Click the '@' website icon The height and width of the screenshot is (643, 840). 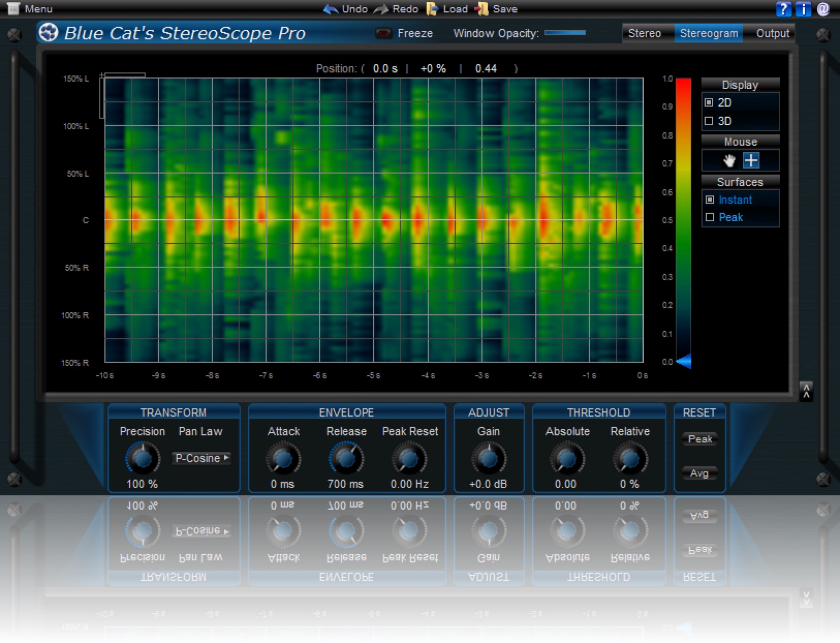click(823, 9)
